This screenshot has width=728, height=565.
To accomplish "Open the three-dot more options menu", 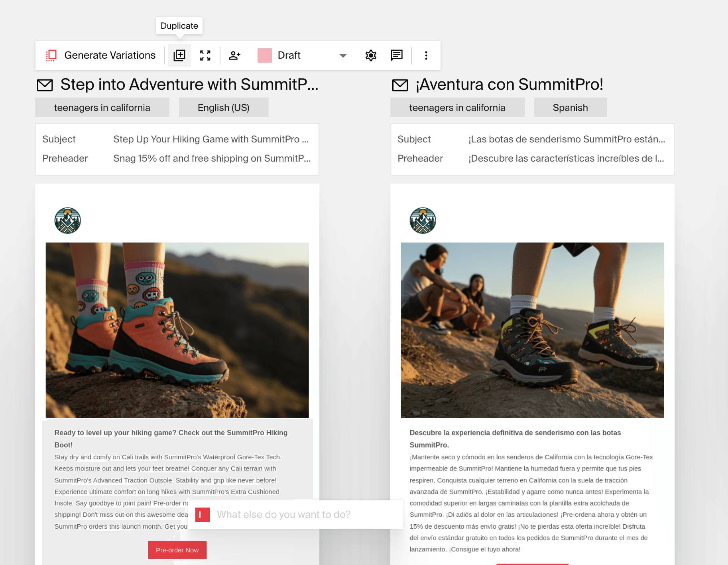I will [x=426, y=55].
